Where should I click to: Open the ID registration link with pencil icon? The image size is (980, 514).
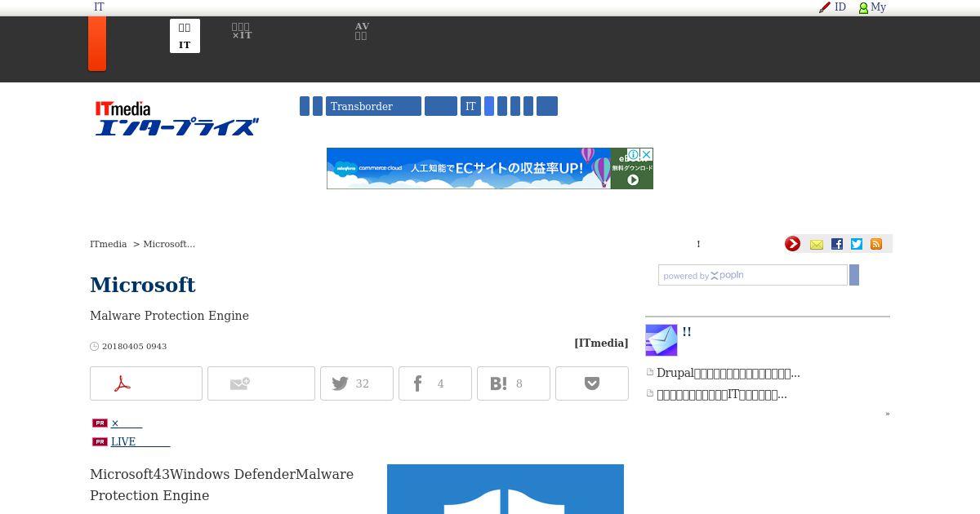[832, 7]
